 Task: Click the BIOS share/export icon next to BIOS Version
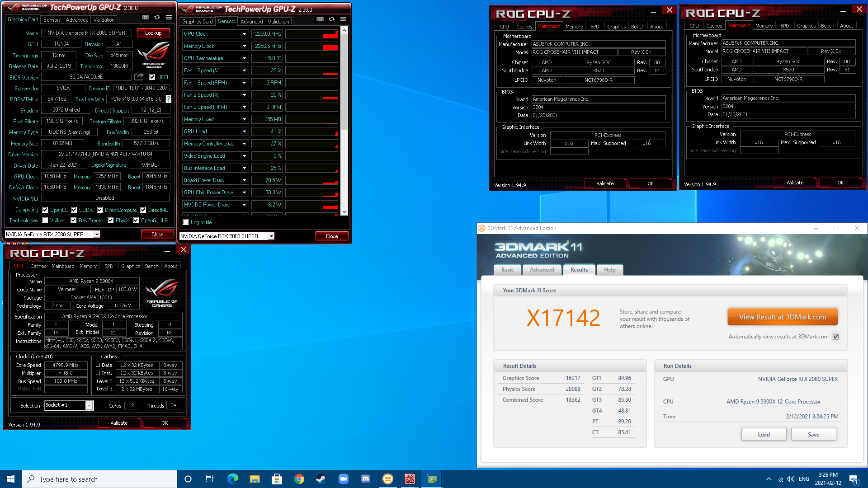[139, 77]
